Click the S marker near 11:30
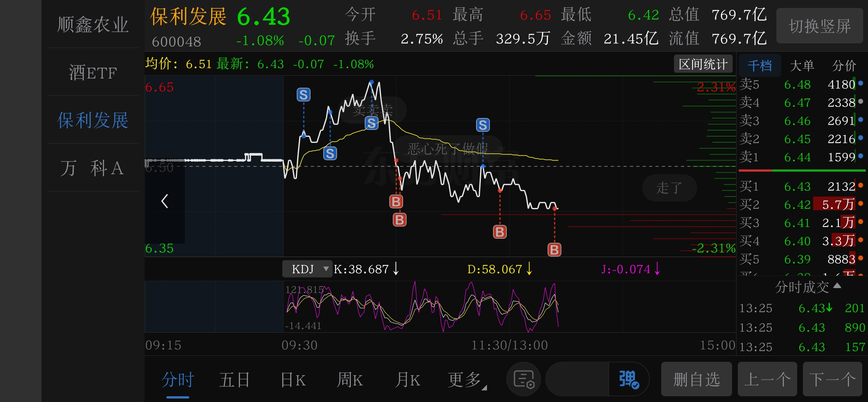The height and width of the screenshot is (402, 868). click(x=483, y=125)
